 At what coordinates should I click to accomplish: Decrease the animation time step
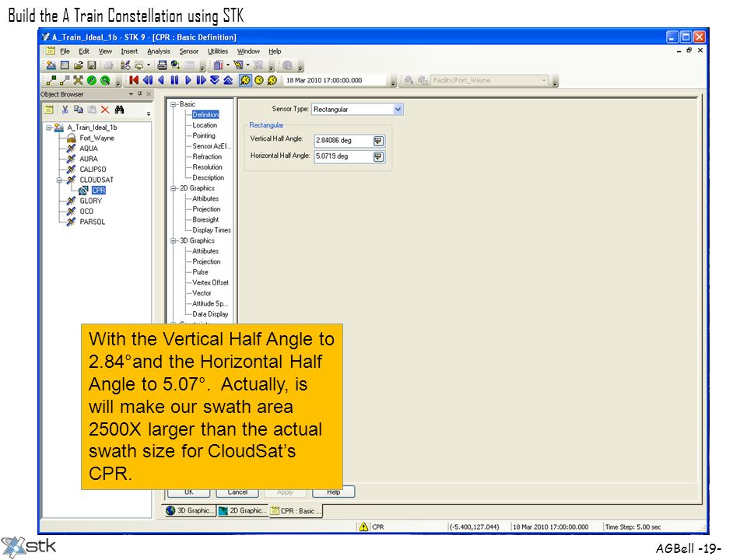click(x=215, y=80)
